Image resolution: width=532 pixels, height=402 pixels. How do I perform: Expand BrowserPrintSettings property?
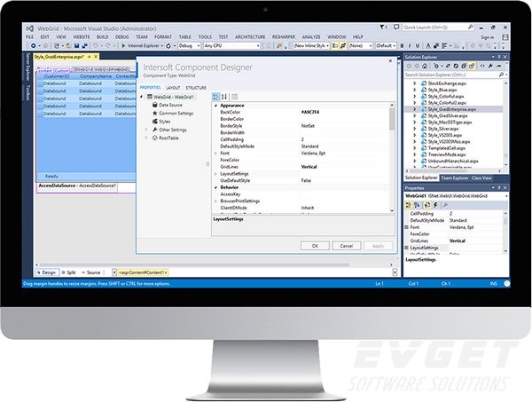click(215, 201)
